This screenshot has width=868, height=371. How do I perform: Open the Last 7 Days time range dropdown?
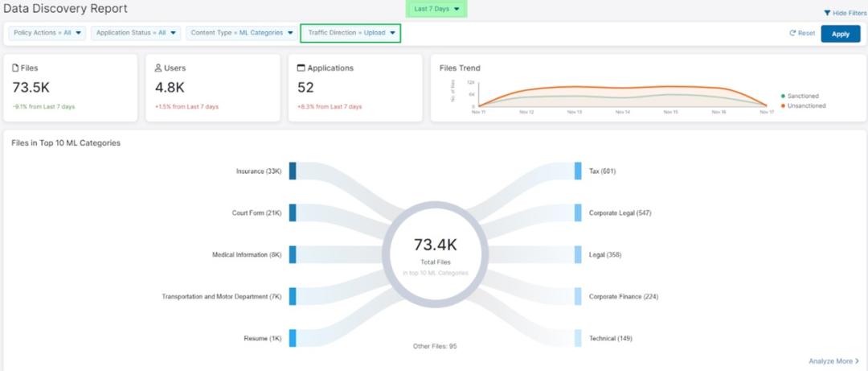pos(436,9)
